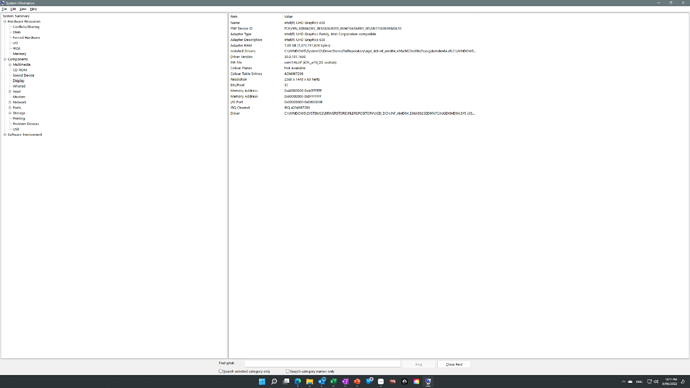The width and height of the screenshot is (690, 388).
Task: Enable Search selected category only checkbox
Action: point(220,371)
